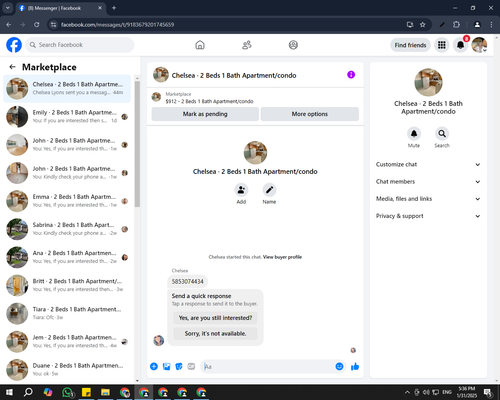Click the Find friends button
Image resolution: width=500 pixels, height=400 pixels.
[x=410, y=45]
